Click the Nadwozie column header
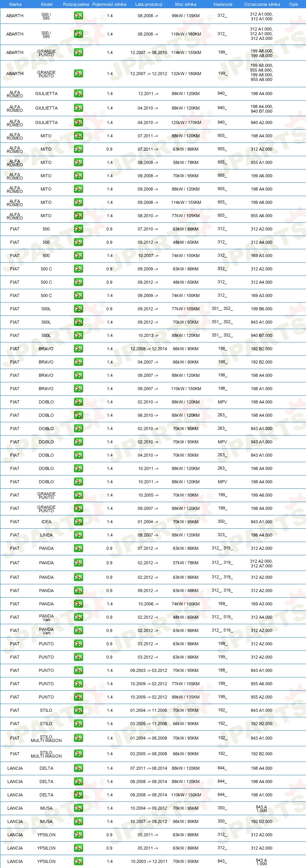This screenshot has height=868, width=306. 223,4
